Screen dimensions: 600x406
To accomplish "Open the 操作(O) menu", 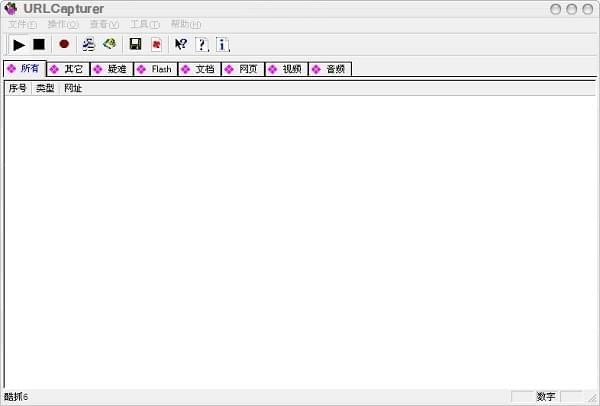I will tap(63, 24).
